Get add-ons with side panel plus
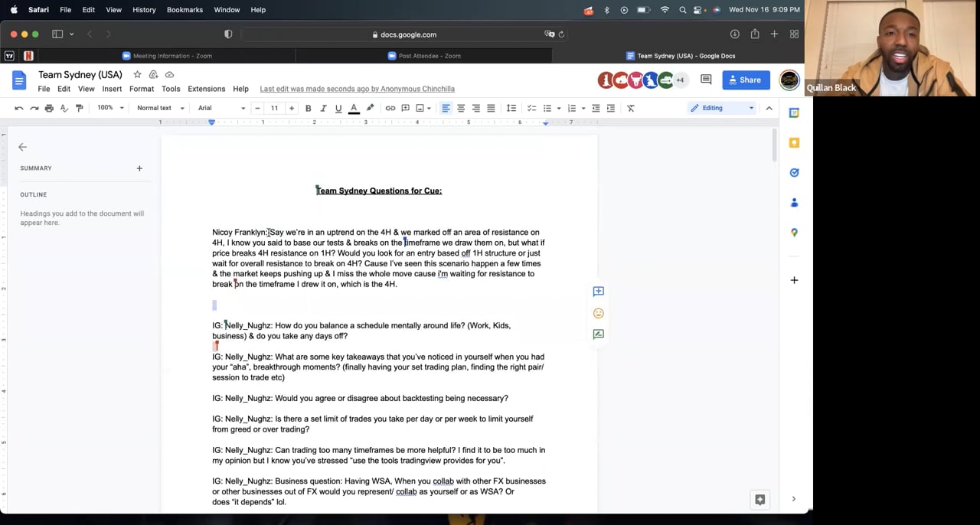This screenshot has height=525, width=980. (794, 280)
